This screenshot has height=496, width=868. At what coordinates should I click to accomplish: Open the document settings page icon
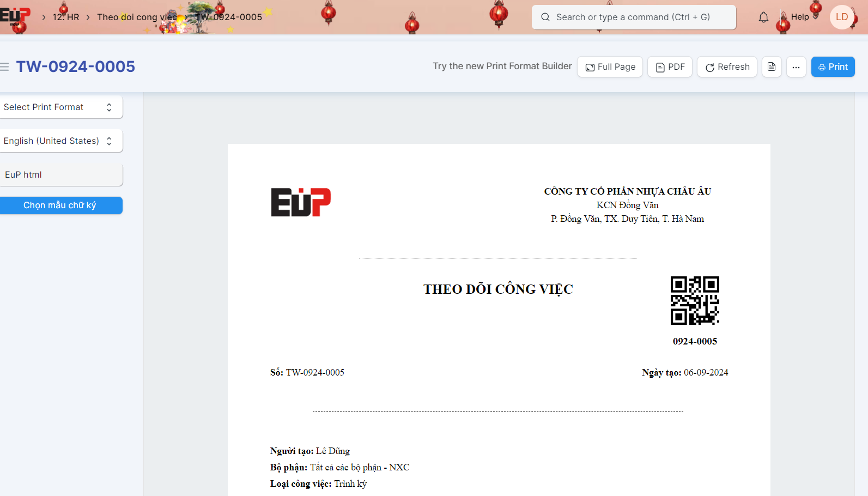(772, 67)
